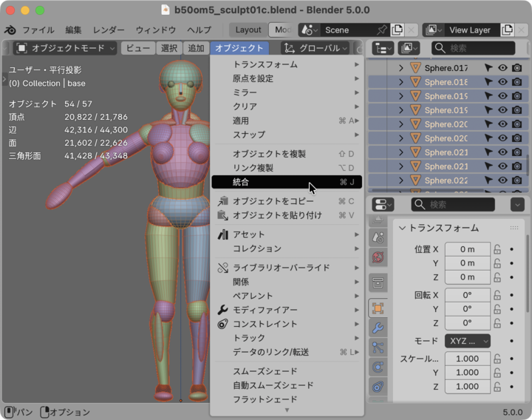Viewport: 532px width, 420px height.
Task: Open the Physics properties tab icon
Action: [x=378, y=367]
